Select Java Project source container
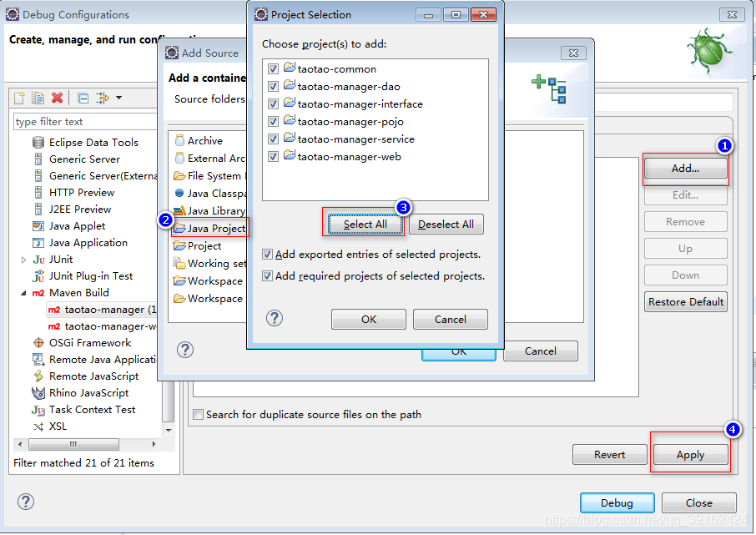This screenshot has height=535, width=756. pyautogui.click(x=210, y=228)
